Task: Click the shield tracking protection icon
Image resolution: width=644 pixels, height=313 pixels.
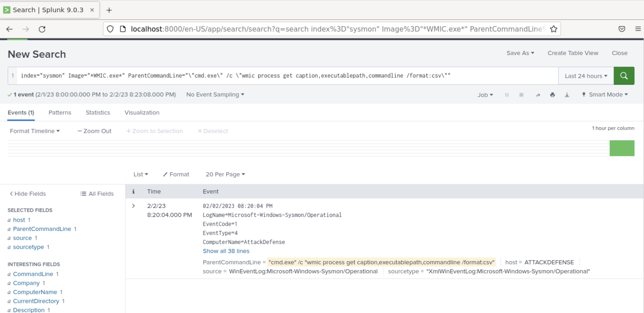Action: tap(110, 29)
